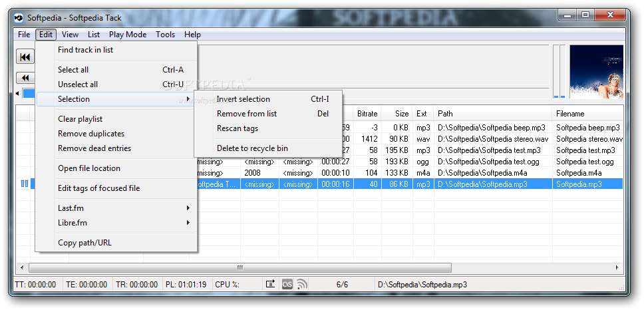The image size is (644, 310).
Task: Expand the Last.fm submenu arrow
Action: point(188,208)
